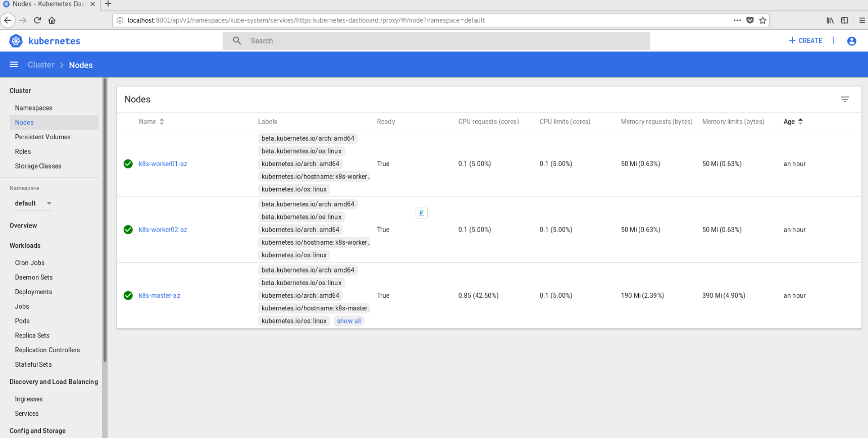Open the Firefox application menu

tap(862, 20)
